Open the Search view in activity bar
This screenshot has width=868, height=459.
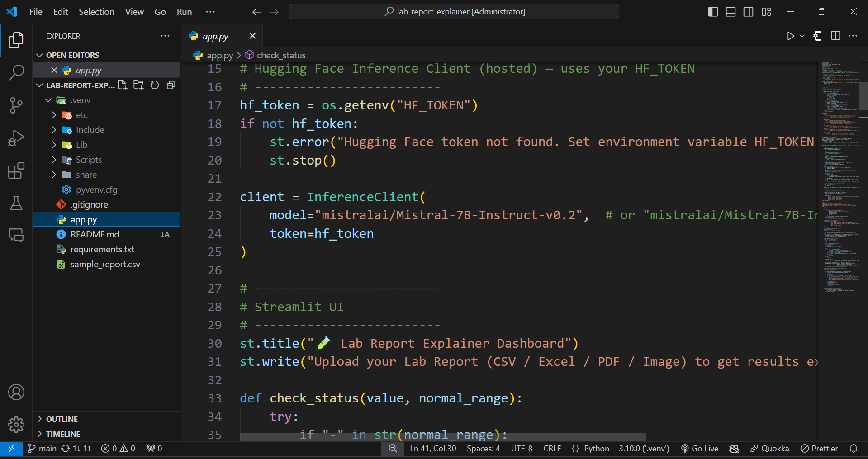tap(16, 72)
